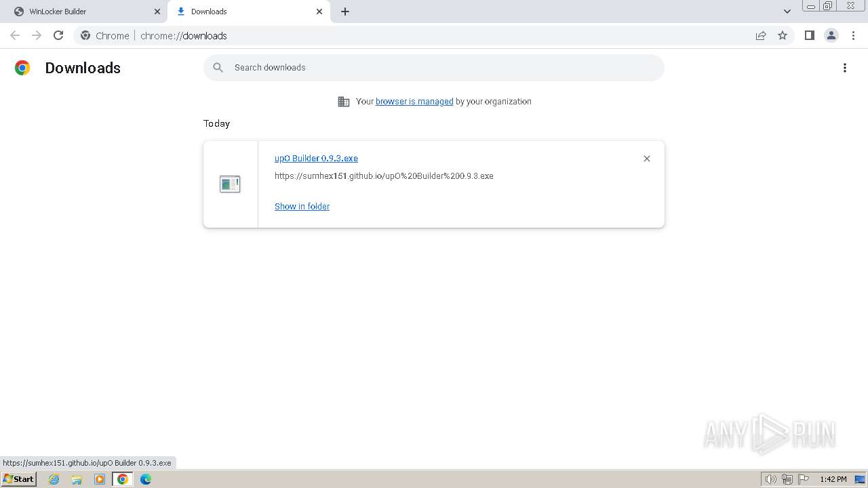Focus the Search downloads field
This screenshot has height=488, width=868.
click(434, 67)
